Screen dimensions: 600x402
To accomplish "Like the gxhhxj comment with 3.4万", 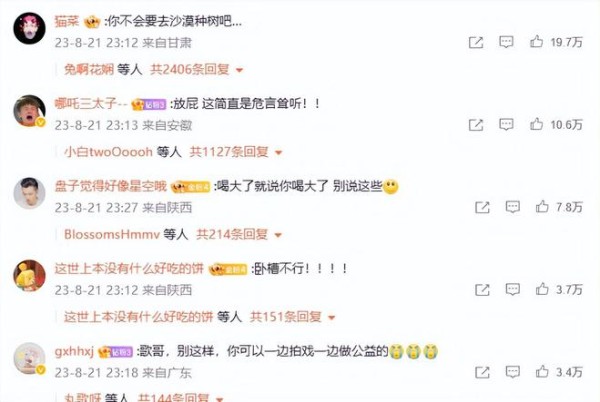I will pos(542,372).
